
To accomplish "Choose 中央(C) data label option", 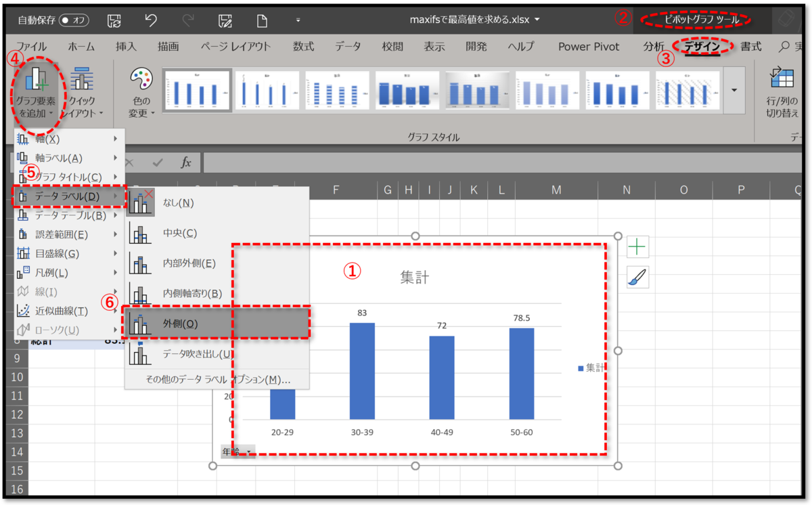I will (x=217, y=233).
